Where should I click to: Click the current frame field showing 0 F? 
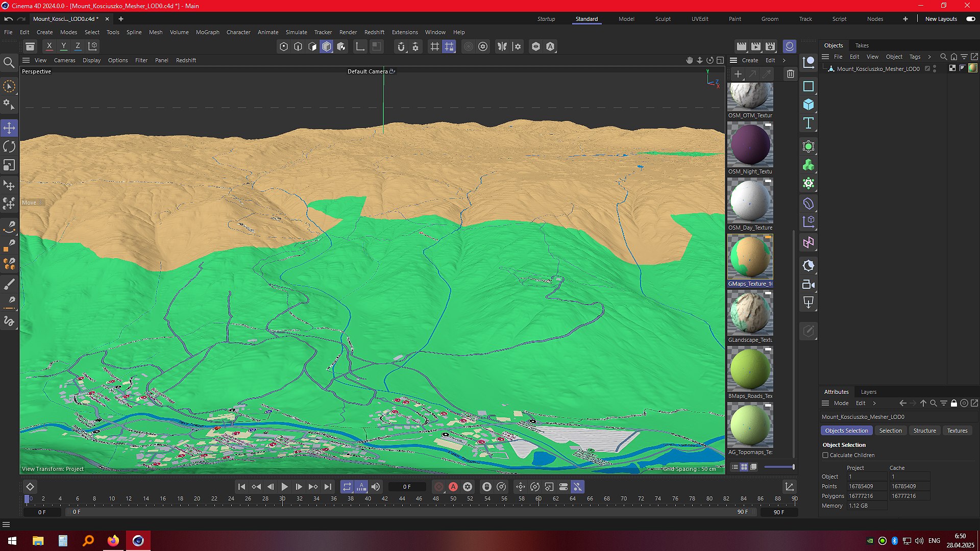point(407,487)
